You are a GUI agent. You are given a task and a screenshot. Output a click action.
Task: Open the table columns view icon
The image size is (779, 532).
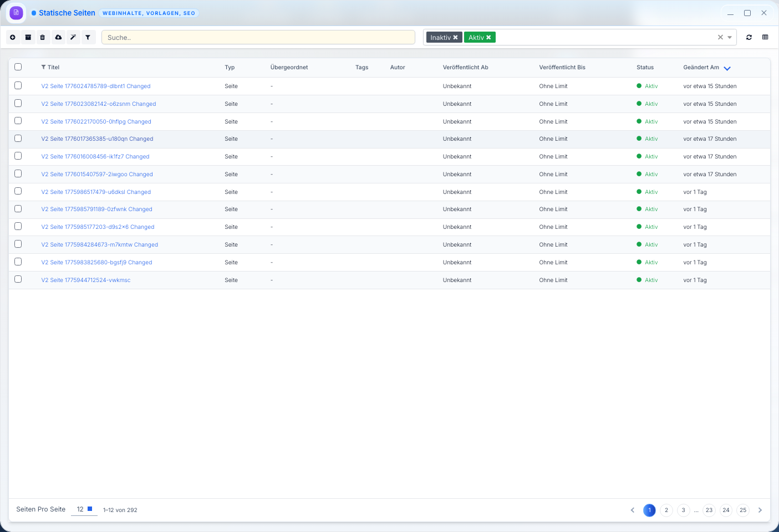(x=765, y=37)
